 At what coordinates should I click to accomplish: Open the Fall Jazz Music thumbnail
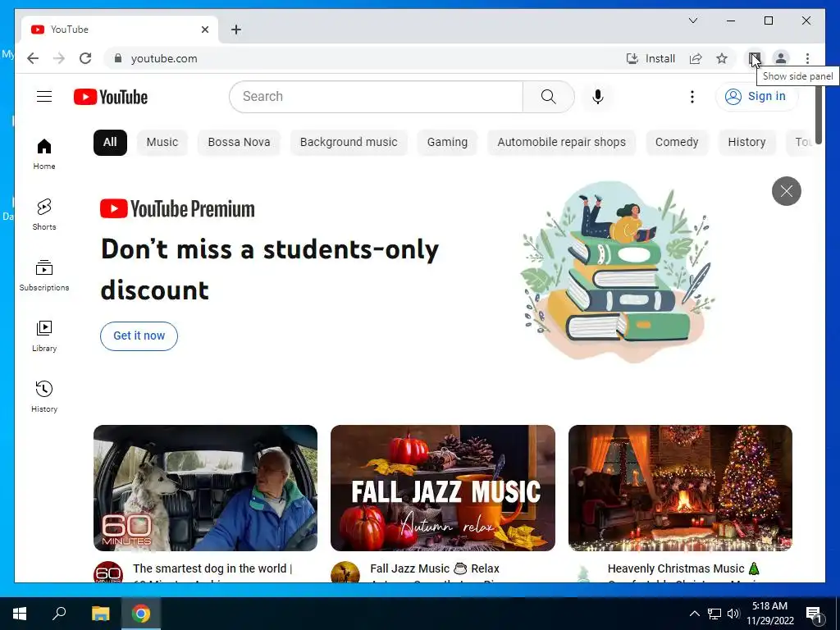(x=442, y=487)
